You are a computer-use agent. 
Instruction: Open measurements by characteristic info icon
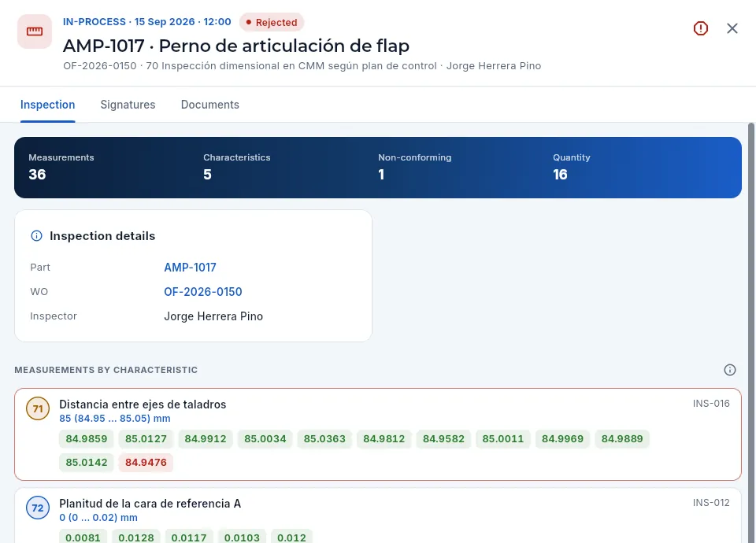coord(730,370)
